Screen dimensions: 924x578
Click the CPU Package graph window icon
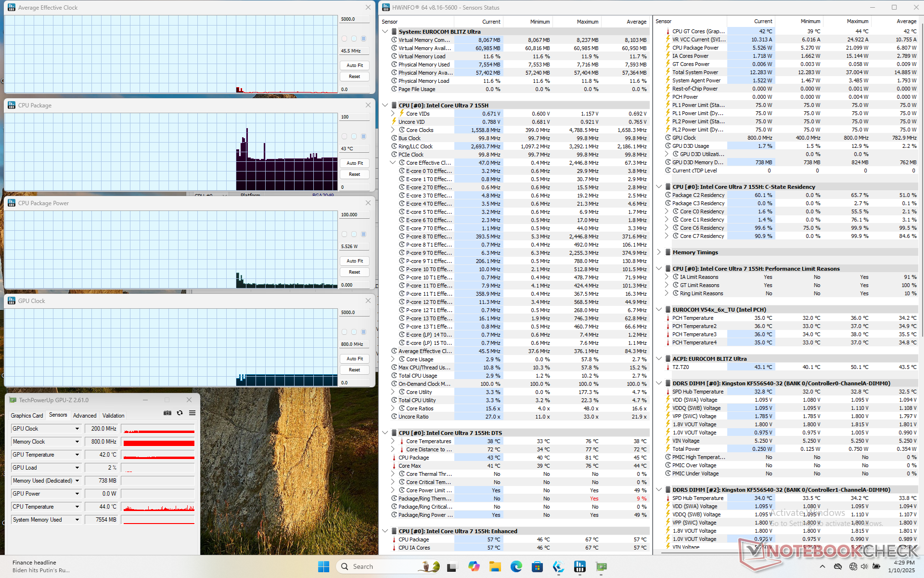tap(12, 105)
